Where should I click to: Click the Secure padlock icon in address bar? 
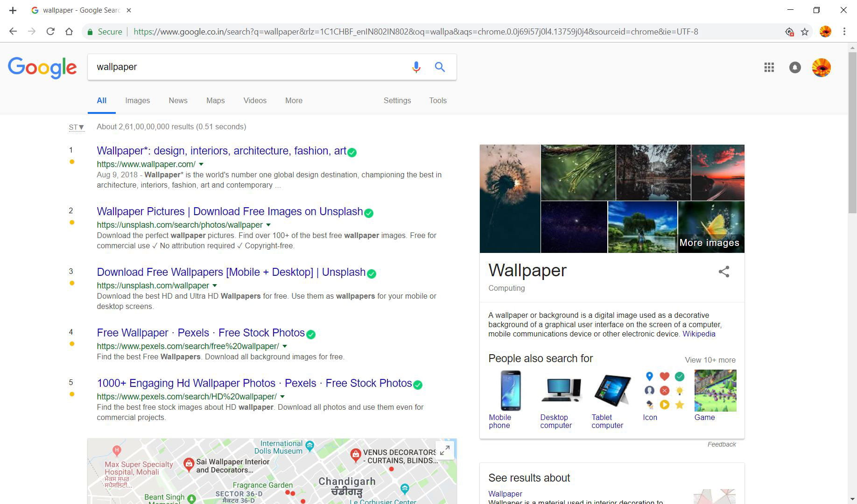click(x=90, y=32)
